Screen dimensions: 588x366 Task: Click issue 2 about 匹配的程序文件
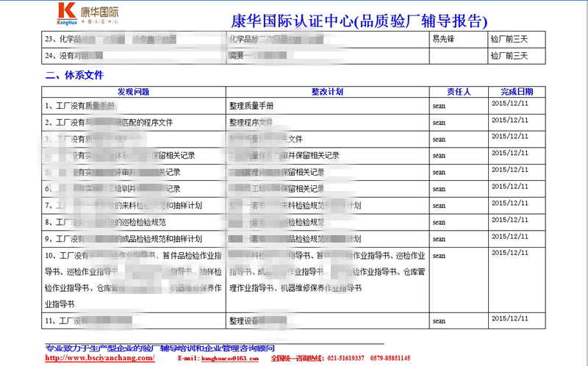134,123
